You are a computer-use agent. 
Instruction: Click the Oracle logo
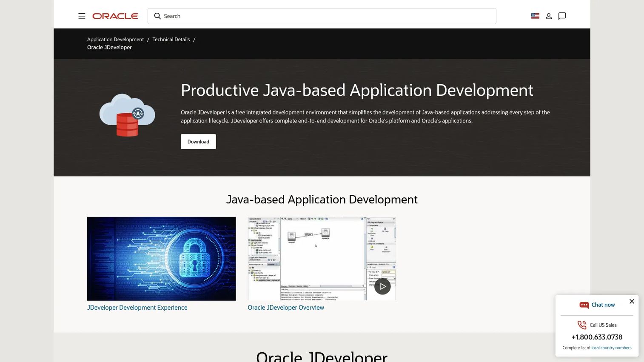tap(115, 16)
